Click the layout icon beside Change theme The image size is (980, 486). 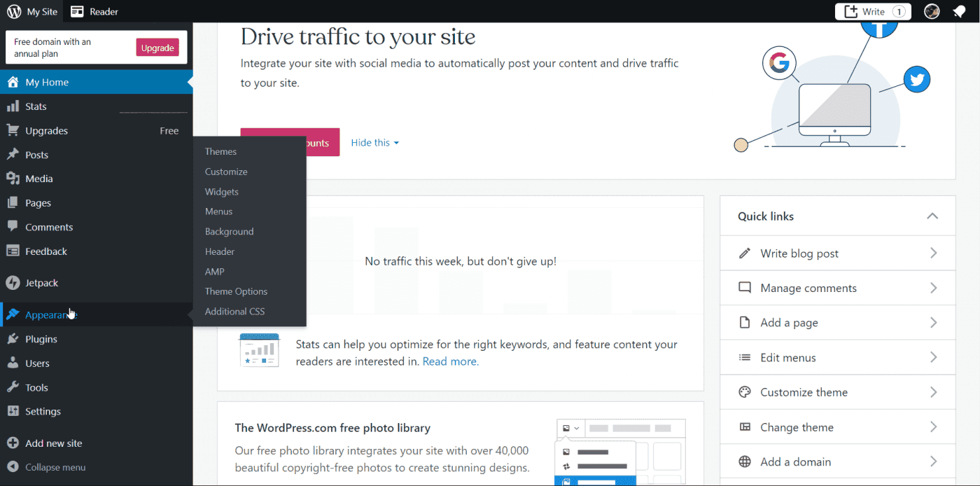(x=745, y=427)
